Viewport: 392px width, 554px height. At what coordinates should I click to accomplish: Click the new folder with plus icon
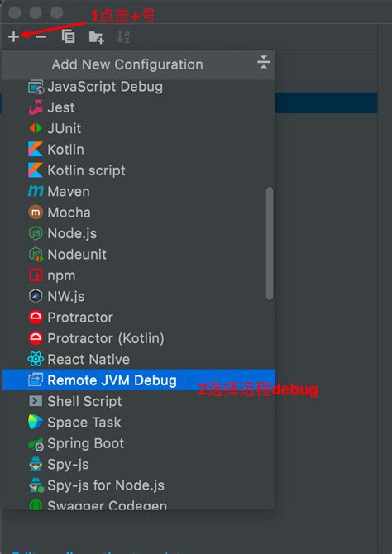coord(96,36)
